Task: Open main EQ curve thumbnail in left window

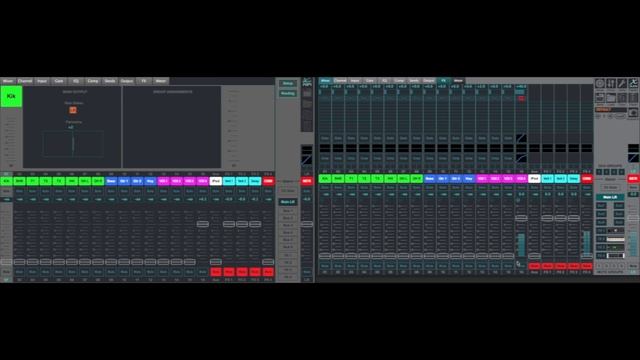Action: 307,160
